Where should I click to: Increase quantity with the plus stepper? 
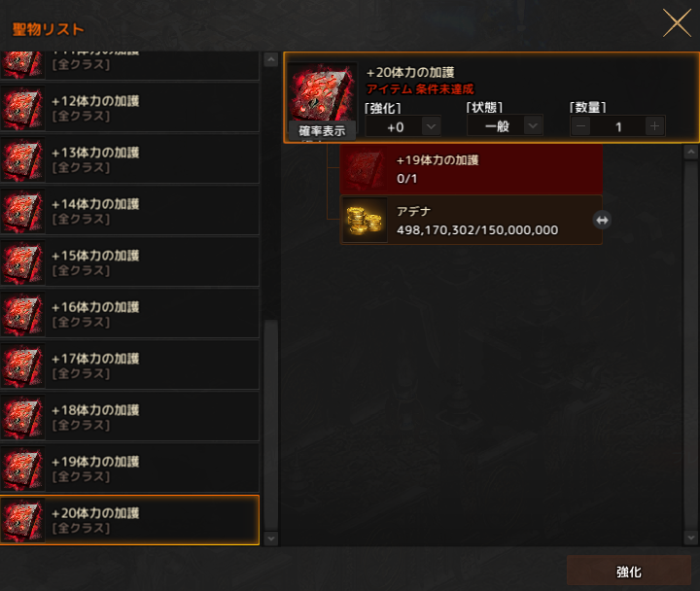point(654,126)
